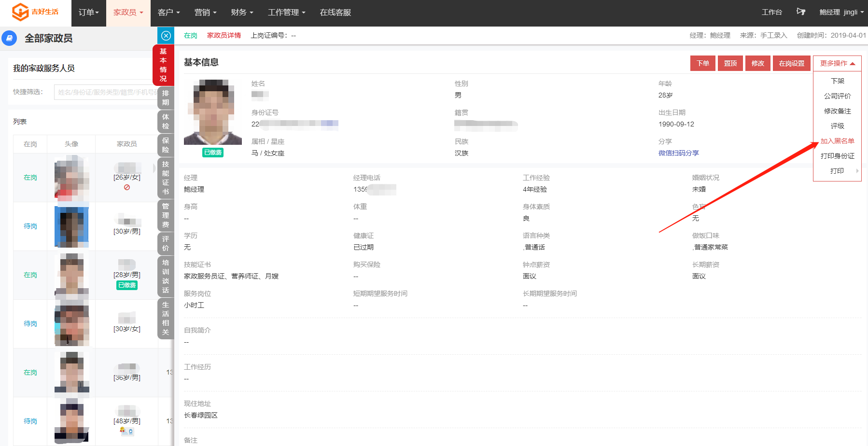Select 公司评价 from the more-actions menu
This screenshot has height=446, width=868.
coord(837,96)
